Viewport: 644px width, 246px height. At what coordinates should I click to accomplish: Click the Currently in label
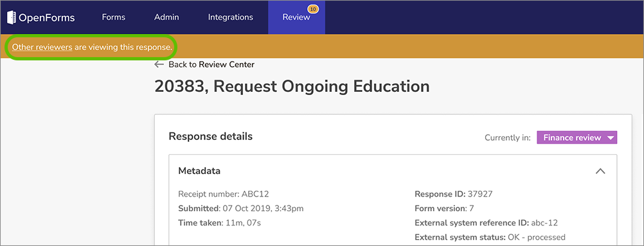[x=508, y=137]
